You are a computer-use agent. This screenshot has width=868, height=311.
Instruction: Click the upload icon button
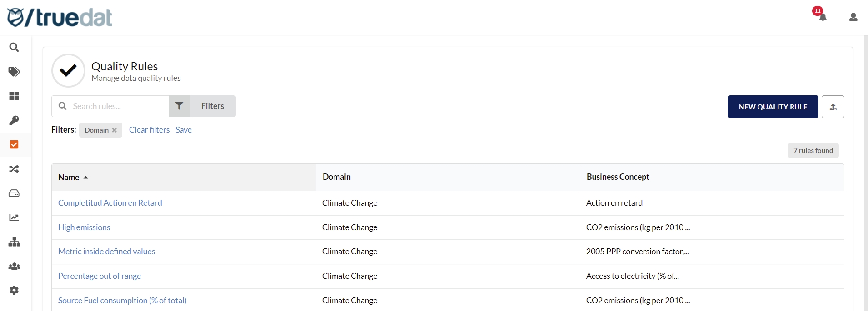pos(833,107)
